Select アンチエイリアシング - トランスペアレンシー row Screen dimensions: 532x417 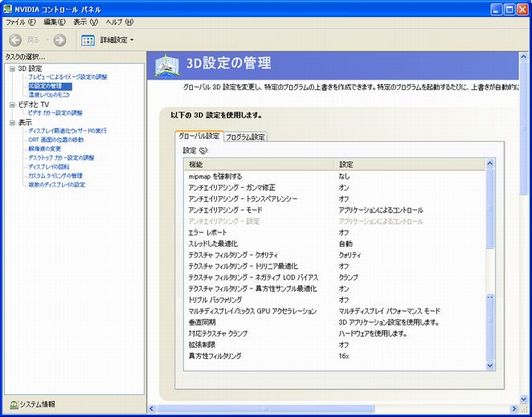[335, 199]
